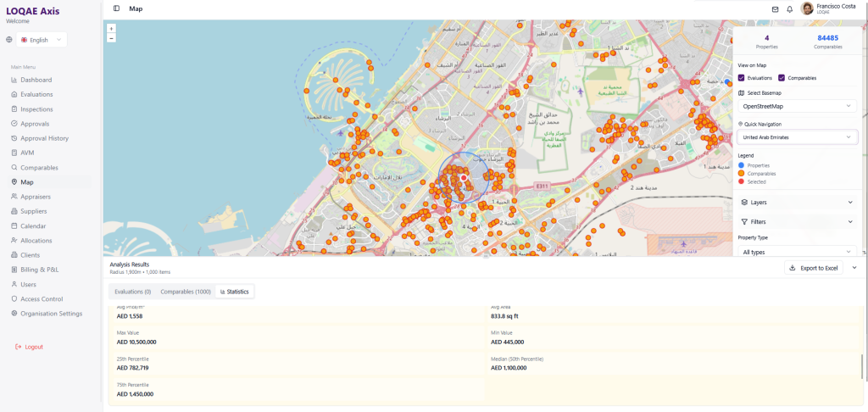Toggle the Comparables checkbox
Screen dimensions: 868x412
click(782, 78)
